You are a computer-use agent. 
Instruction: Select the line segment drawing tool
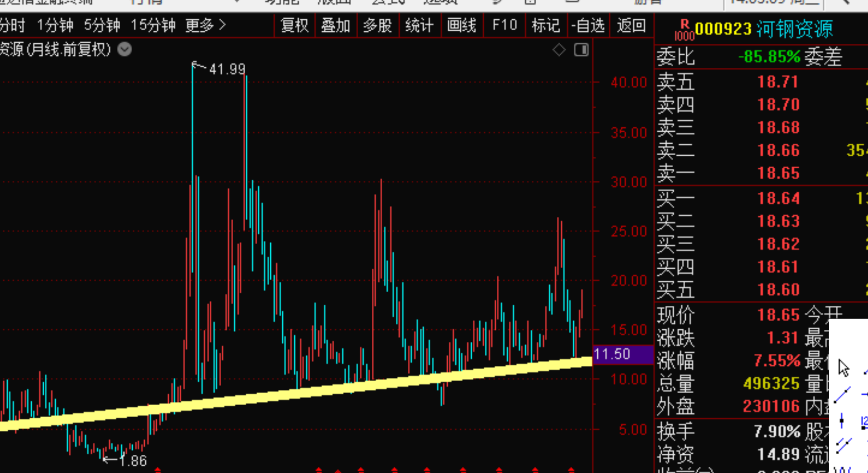pos(843,395)
